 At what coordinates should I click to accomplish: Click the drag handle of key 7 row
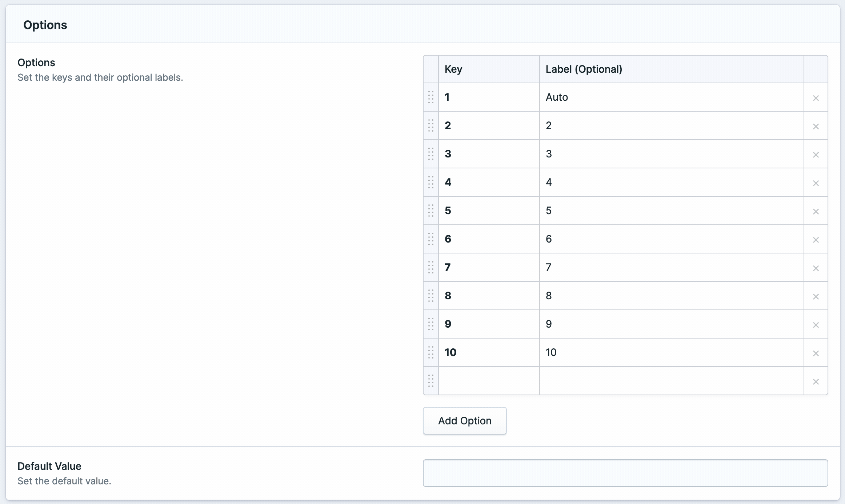pos(431,267)
